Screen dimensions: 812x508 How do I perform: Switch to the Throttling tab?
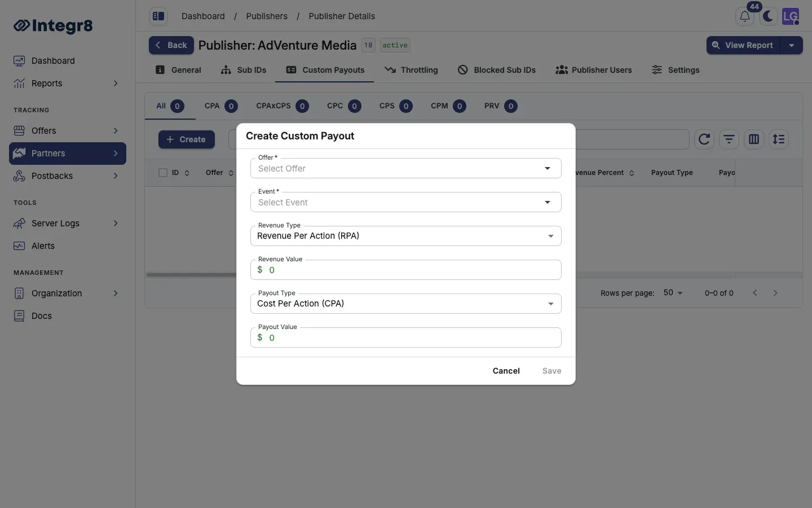pyautogui.click(x=411, y=70)
